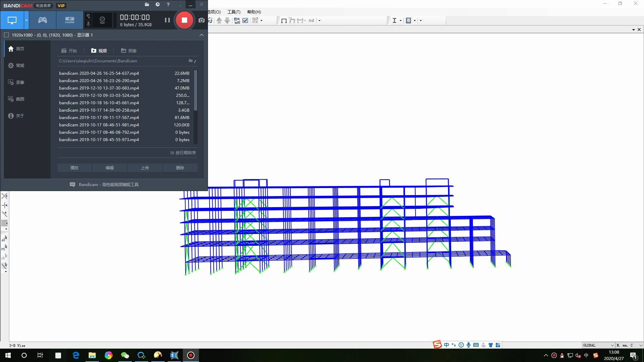Open the GLOBAL coordinate system dropdown

(x=598, y=345)
